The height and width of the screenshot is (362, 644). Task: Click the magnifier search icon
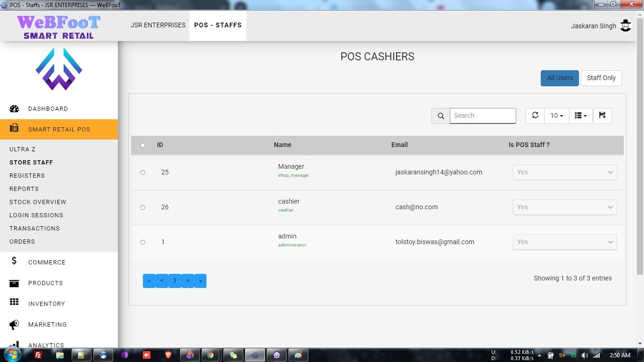(441, 116)
